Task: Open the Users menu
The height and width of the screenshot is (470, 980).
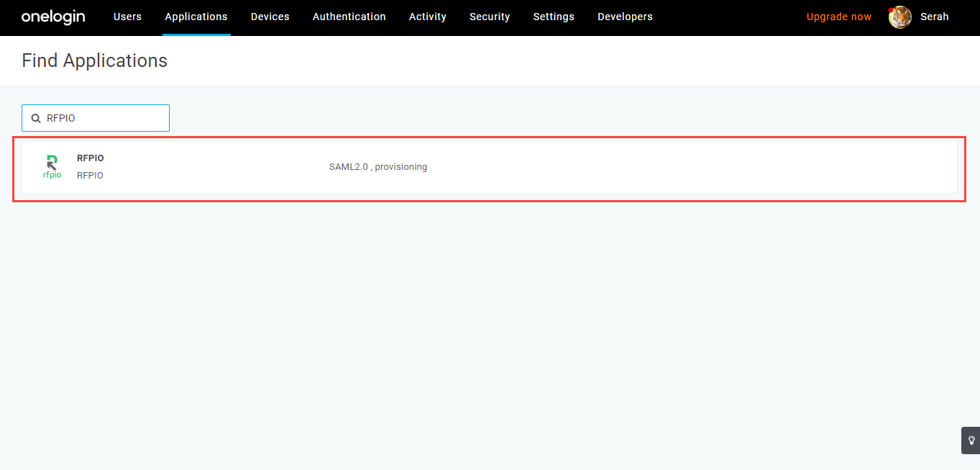Action: (127, 17)
